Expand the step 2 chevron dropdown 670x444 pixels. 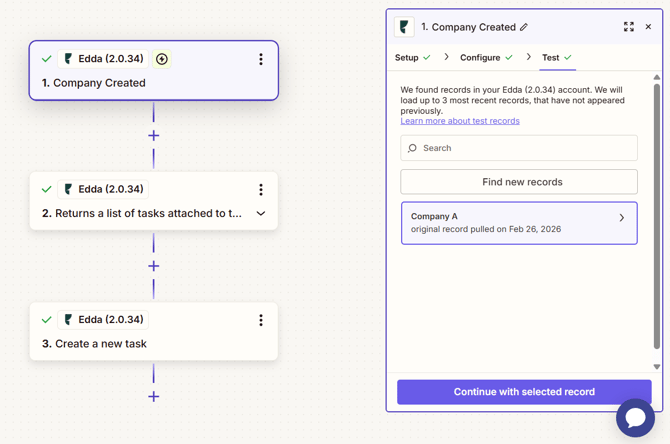pos(261,213)
